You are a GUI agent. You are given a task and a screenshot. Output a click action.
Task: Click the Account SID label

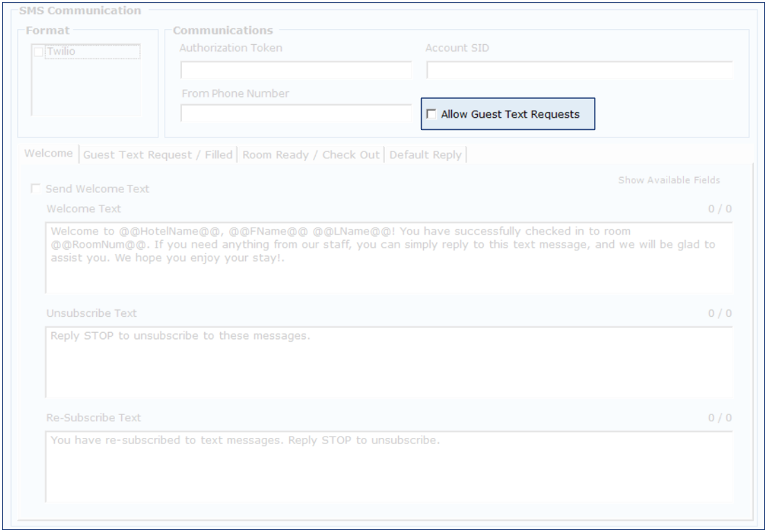pos(457,48)
